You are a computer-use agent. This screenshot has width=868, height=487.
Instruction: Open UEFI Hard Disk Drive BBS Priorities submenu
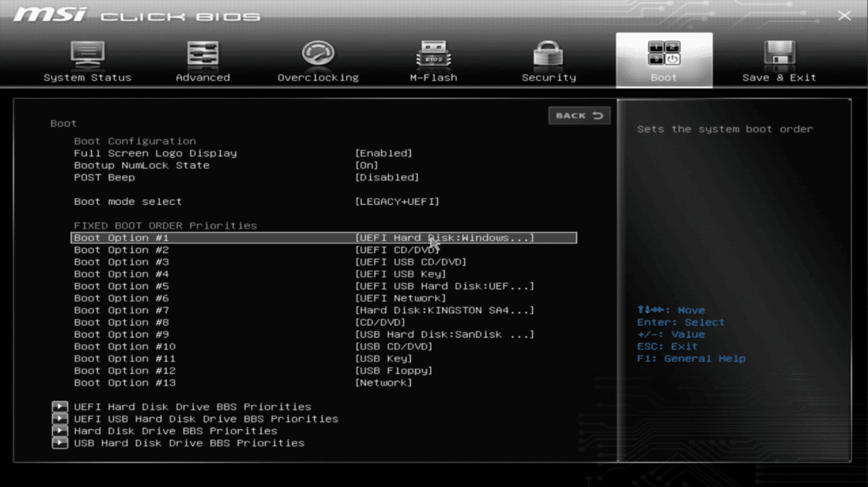click(x=192, y=407)
